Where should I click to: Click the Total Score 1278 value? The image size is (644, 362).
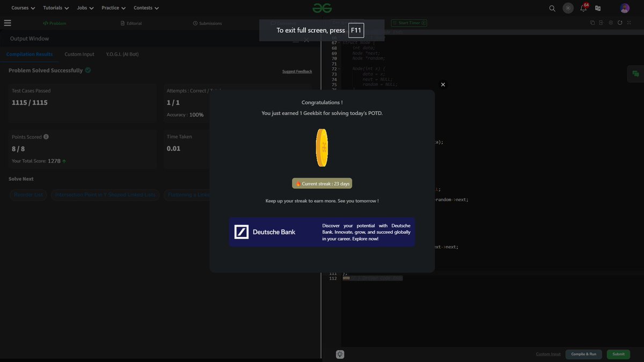(54, 161)
